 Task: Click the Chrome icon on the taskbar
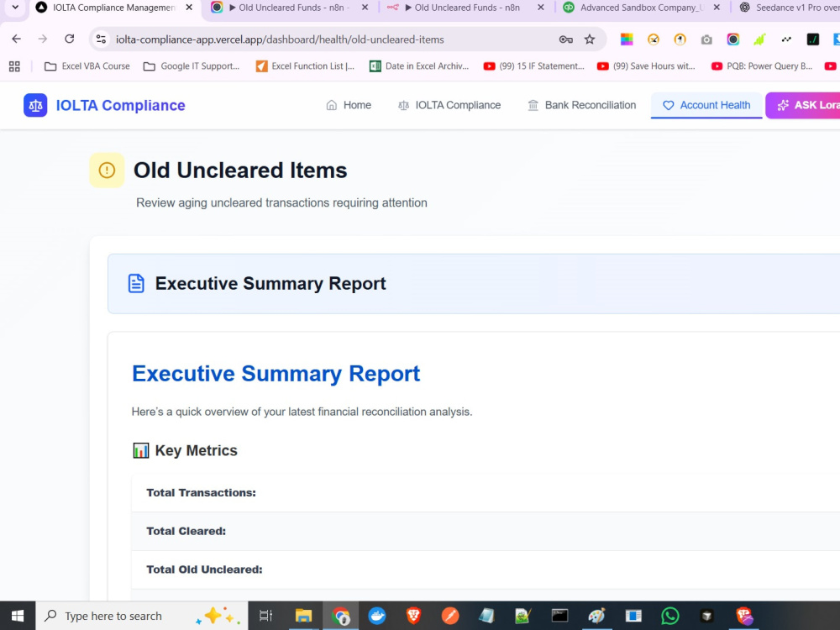(340, 616)
